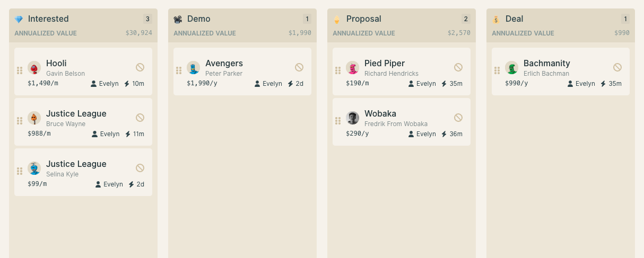Click the ban icon on Bruce Wayne's card
The width and height of the screenshot is (644, 258).
(x=140, y=118)
